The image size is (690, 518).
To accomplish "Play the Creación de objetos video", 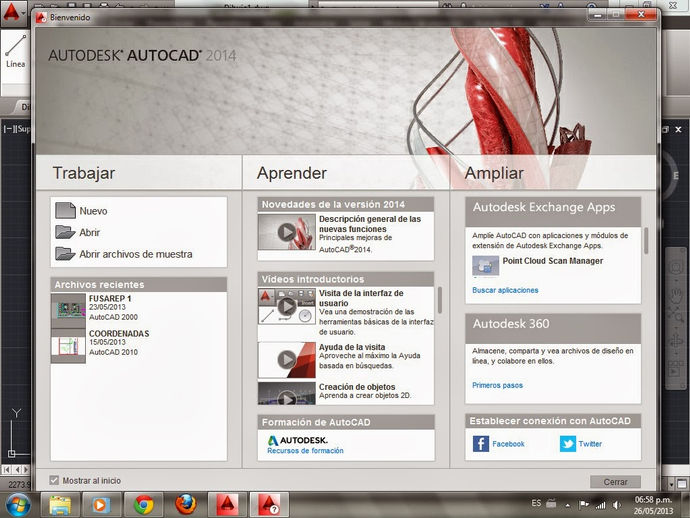I will [x=287, y=393].
